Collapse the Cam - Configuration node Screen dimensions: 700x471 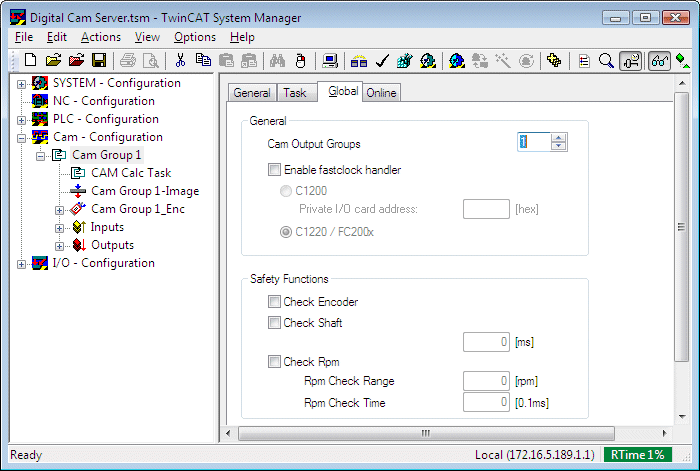pos(21,138)
